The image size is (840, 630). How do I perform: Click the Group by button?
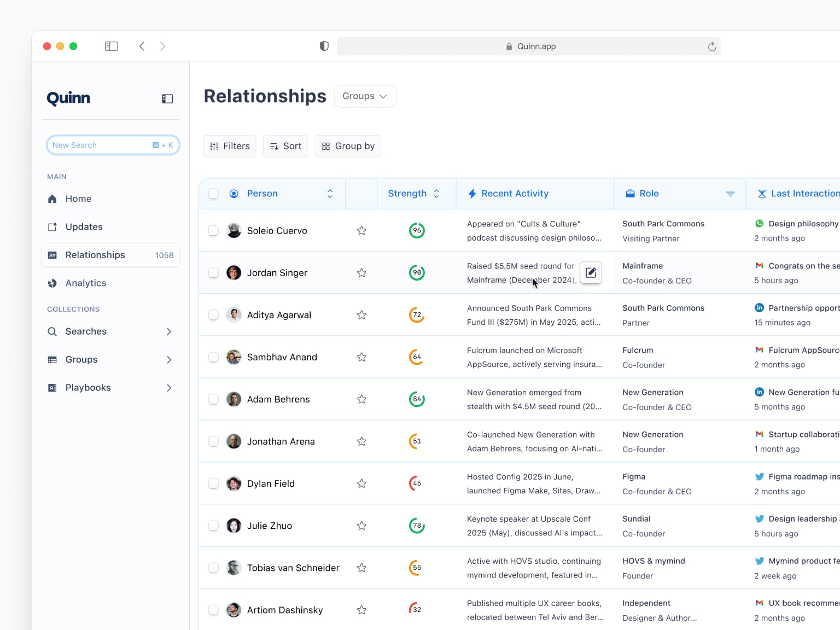coord(348,146)
